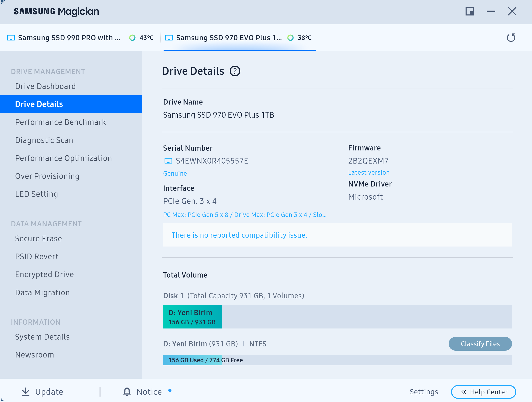Click the mini-mode window icon in title bar
The width and height of the screenshot is (532, 402).
[x=470, y=11]
